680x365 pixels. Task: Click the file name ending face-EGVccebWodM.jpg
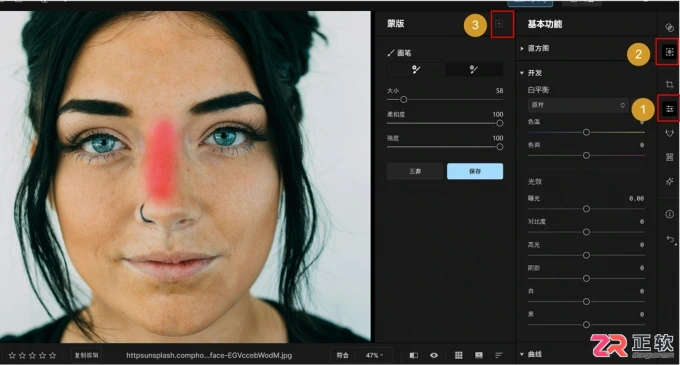point(209,355)
